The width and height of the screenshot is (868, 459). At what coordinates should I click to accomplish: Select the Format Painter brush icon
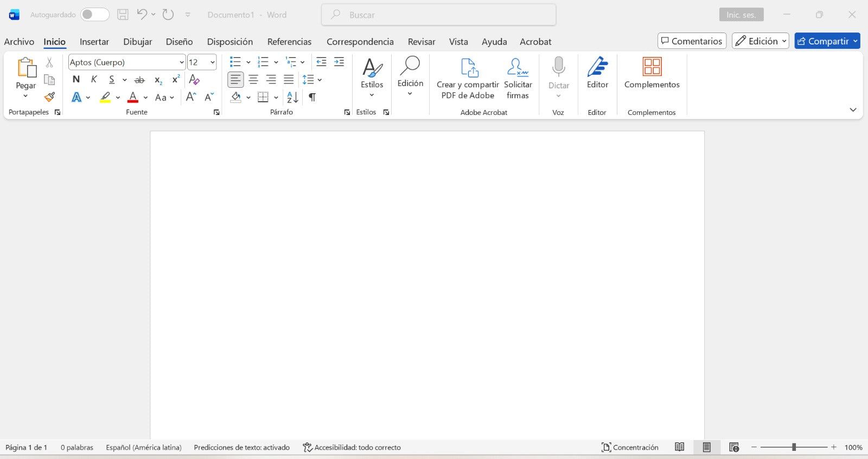pyautogui.click(x=49, y=97)
